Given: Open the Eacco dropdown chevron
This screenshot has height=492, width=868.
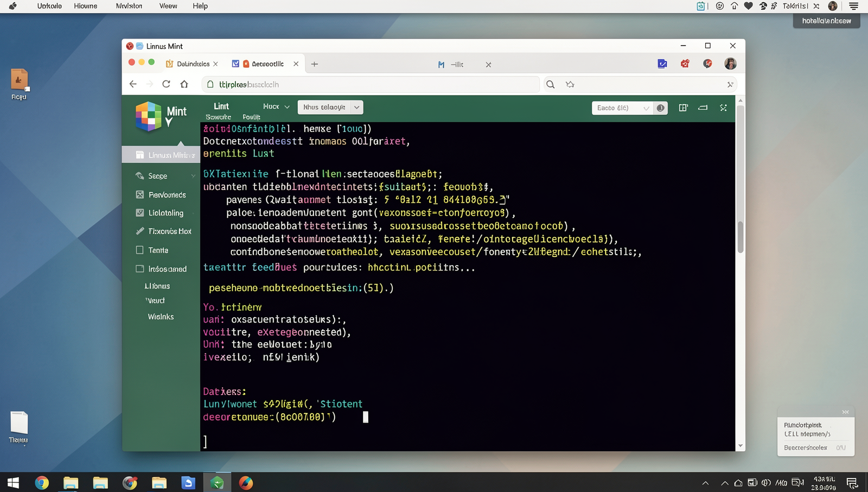Looking at the screenshot, I should pyautogui.click(x=646, y=108).
